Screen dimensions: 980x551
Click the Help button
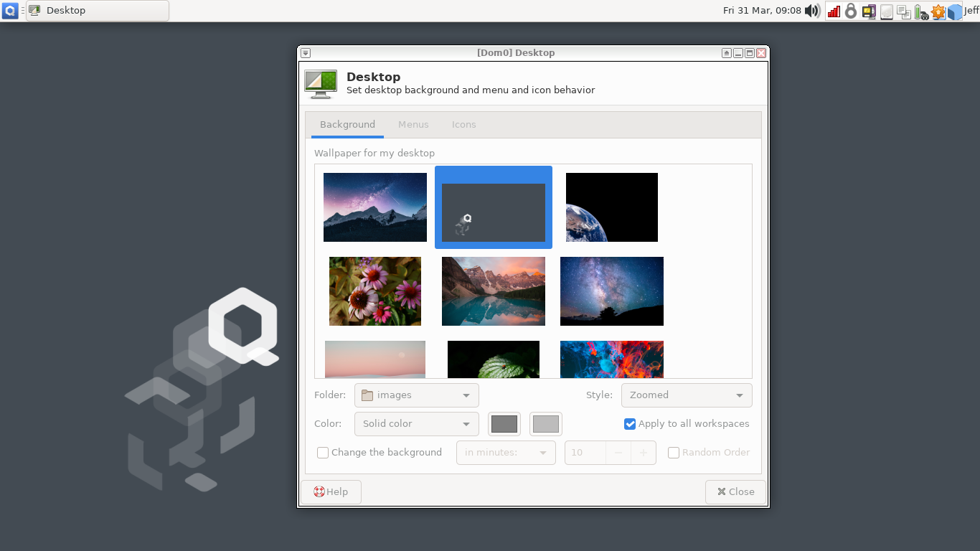(x=331, y=492)
